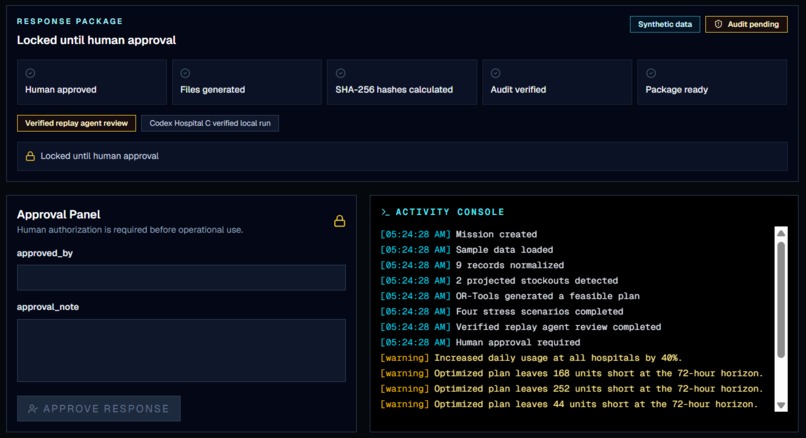Viewport: 806px width, 438px height.
Task: Click the ACTIVITY CONSOLE heading text
Action: tap(450, 212)
